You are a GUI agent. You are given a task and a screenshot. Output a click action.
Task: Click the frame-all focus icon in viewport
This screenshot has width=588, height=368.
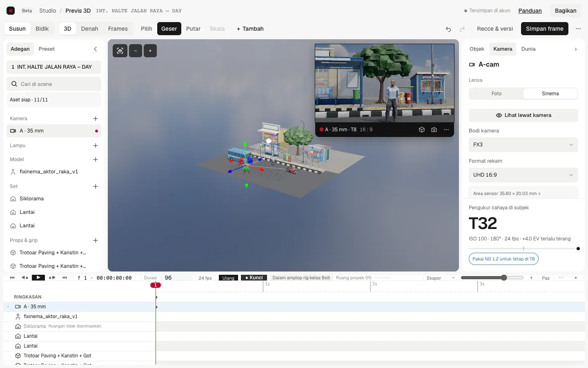120,51
